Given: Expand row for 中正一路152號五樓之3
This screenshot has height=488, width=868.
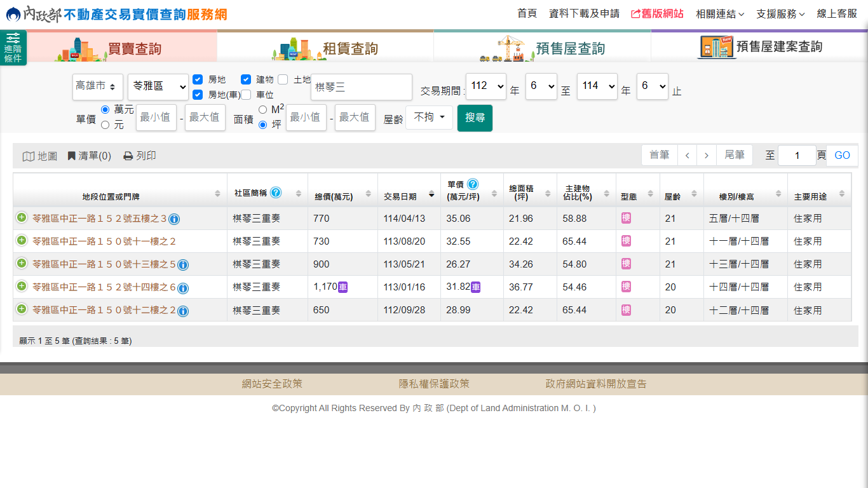Looking at the screenshot, I should 22,217.
